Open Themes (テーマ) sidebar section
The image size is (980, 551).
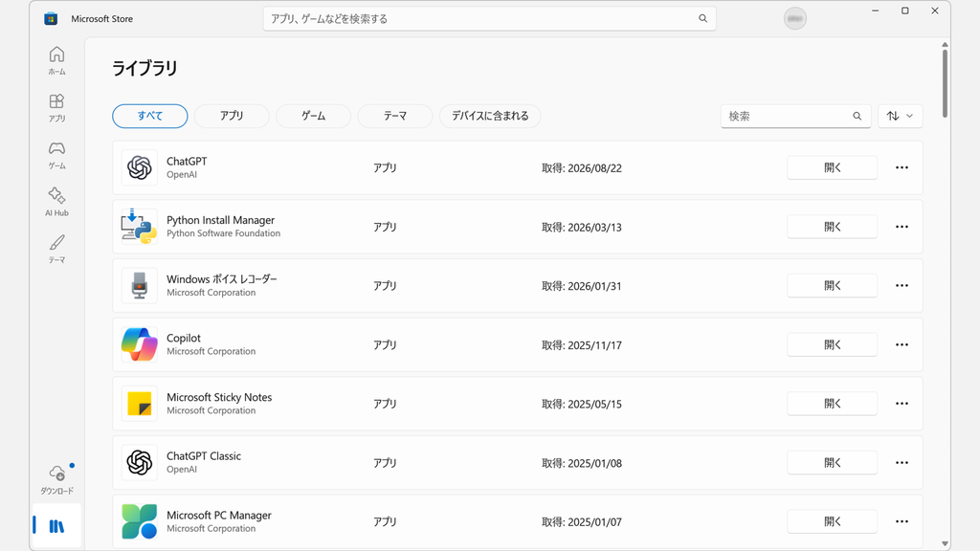56,250
